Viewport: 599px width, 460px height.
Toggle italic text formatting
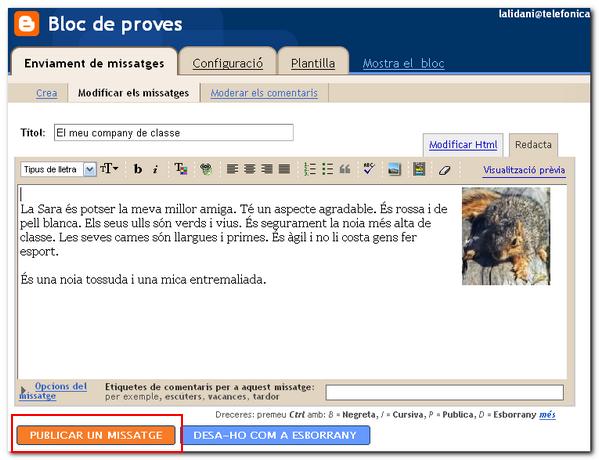pos(155,169)
